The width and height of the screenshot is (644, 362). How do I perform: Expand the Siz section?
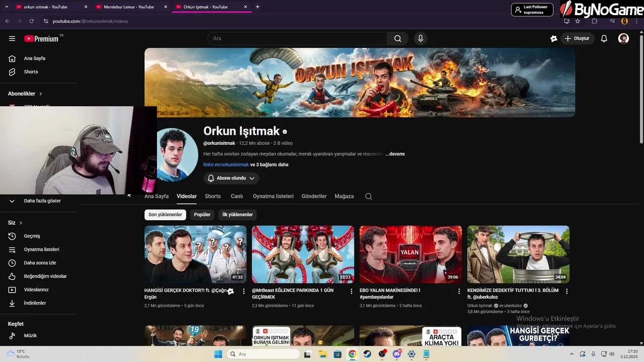click(15, 223)
